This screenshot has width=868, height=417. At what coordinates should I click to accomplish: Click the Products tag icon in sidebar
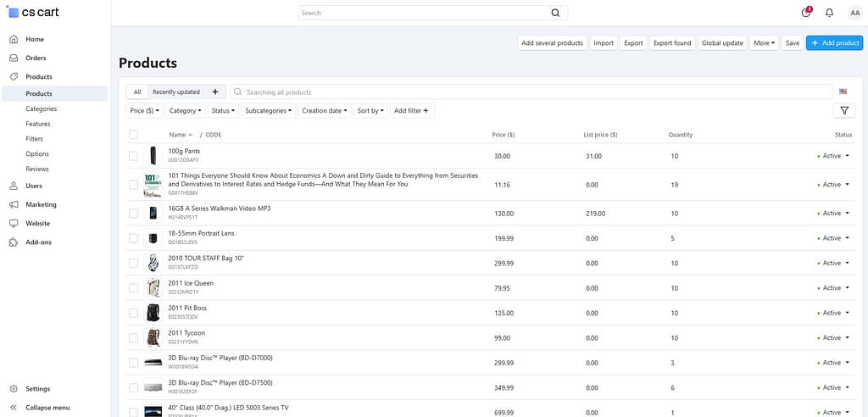[14, 77]
